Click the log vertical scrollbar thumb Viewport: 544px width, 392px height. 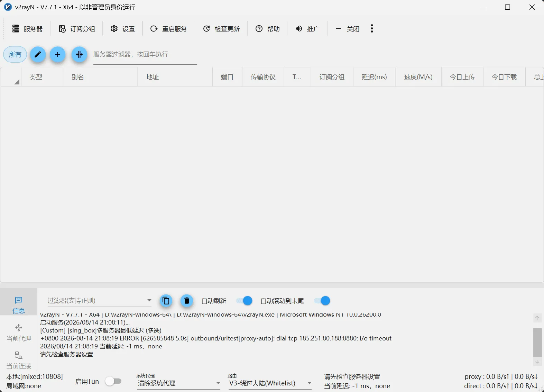point(537,343)
